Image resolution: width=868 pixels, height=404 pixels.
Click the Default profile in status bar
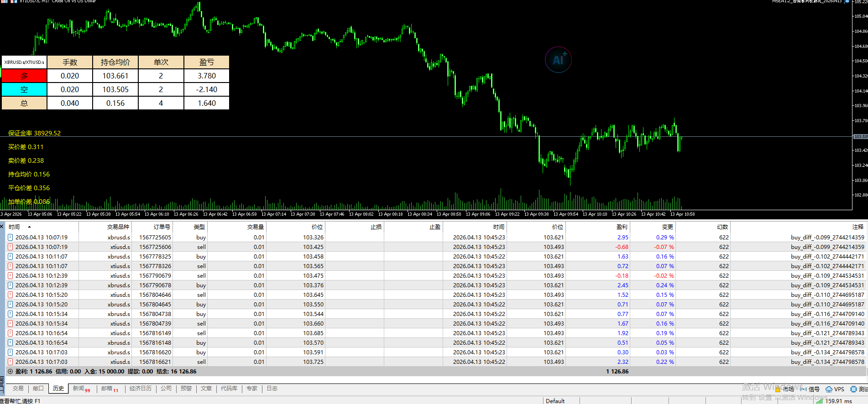[x=555, y=401]
